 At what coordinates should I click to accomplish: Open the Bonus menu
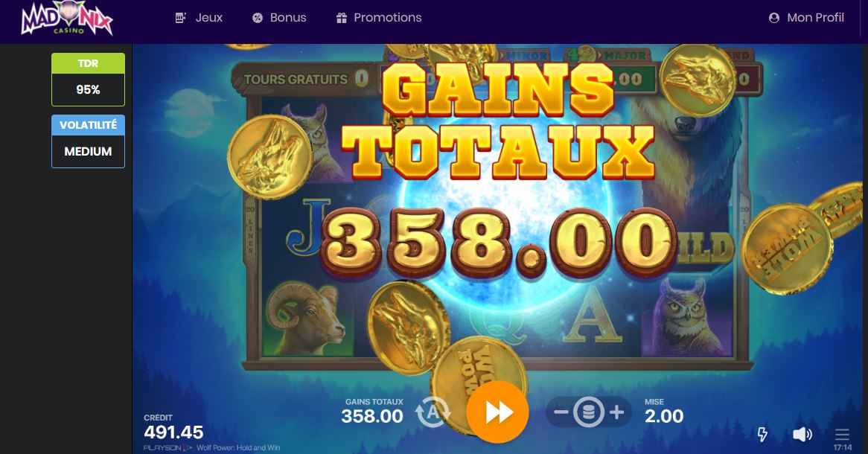coord(279,18)
